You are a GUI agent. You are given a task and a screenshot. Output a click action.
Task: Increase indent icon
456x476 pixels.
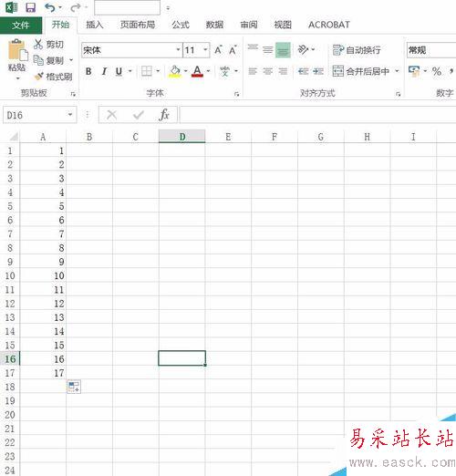click(318, 71)
